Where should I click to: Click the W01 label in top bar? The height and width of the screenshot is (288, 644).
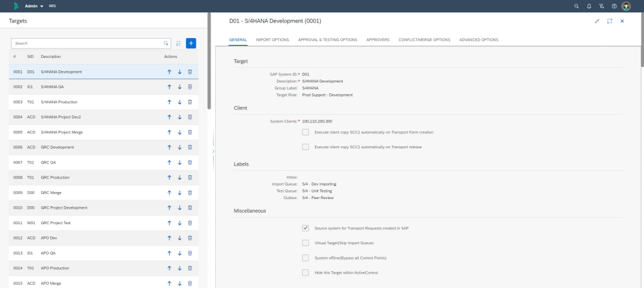52,6
